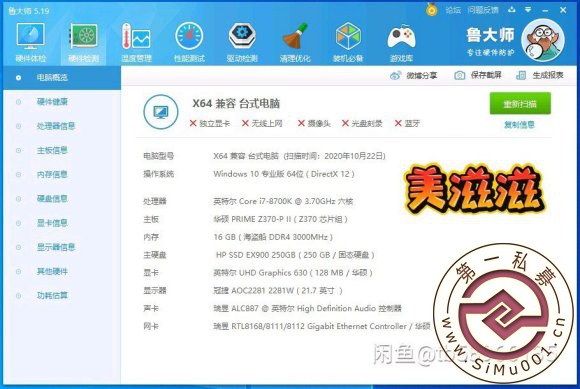
Task: Click the 鲁大师 mascot avatar
Action: [x=543, y=40]
